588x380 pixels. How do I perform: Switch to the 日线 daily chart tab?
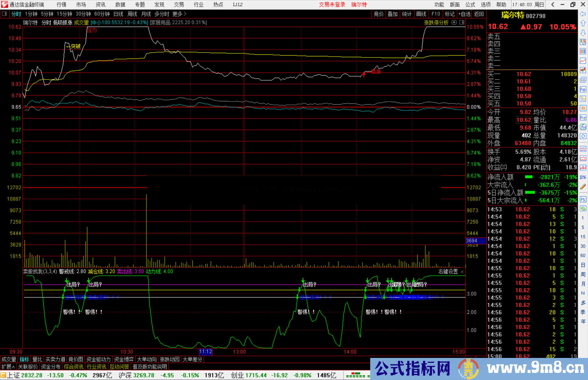click(118, 14)
